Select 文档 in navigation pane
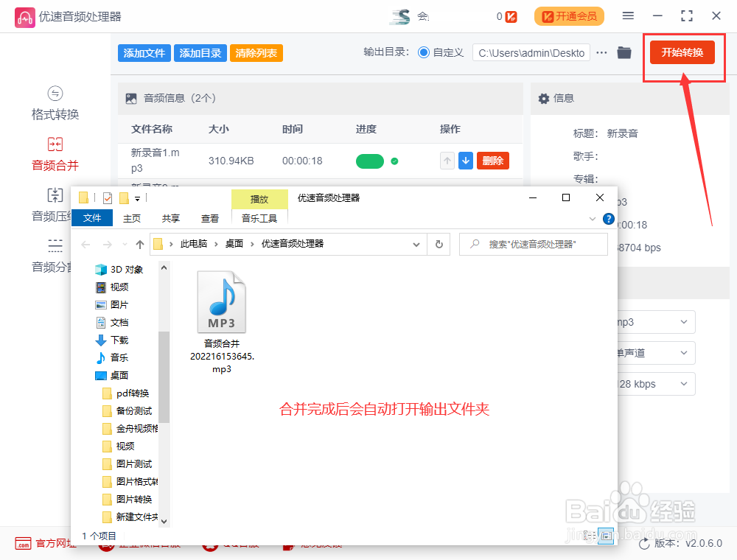Viewport: 737px width, 560px height. pos(112,322)
